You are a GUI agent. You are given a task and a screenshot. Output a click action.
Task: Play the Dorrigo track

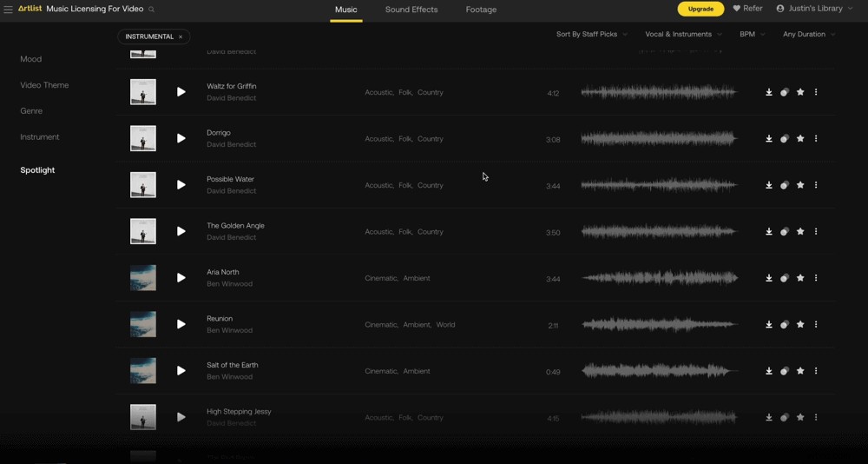click(181, 138)
